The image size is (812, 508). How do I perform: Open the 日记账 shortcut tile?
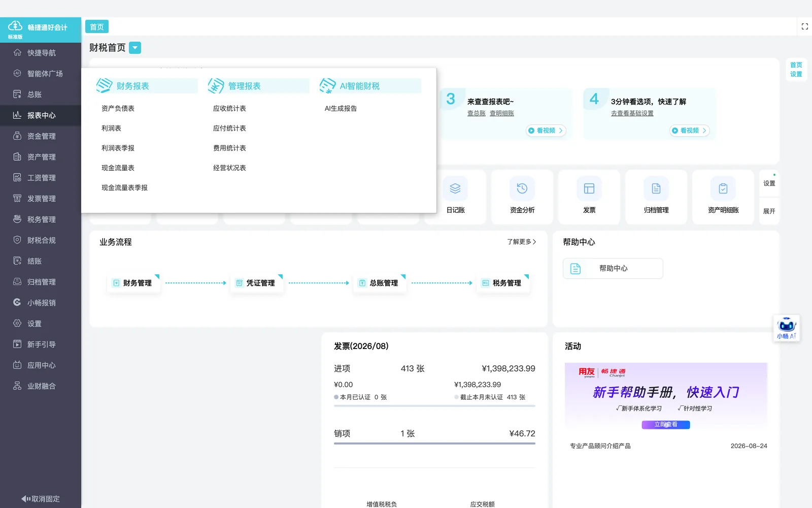[455, 197]
